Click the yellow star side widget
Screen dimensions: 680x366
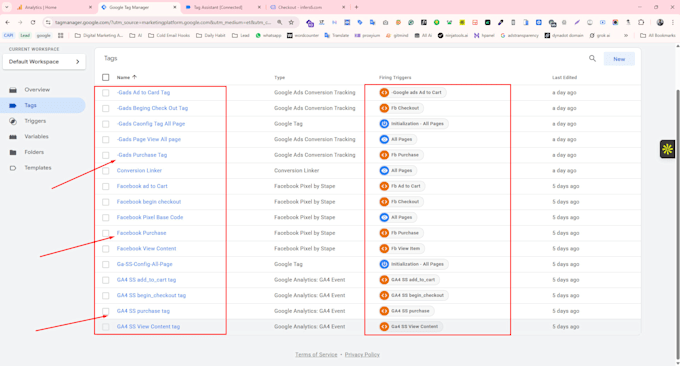point(667,149)
